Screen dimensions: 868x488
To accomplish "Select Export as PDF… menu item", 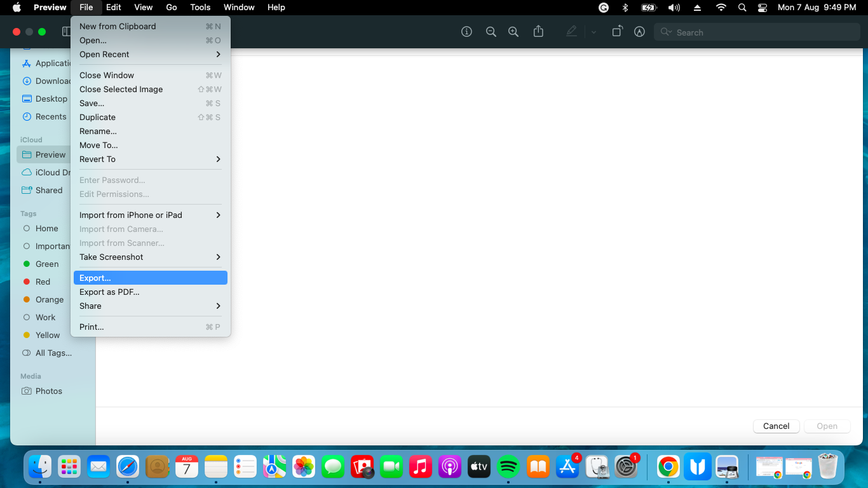I will (x=109, y=292).
